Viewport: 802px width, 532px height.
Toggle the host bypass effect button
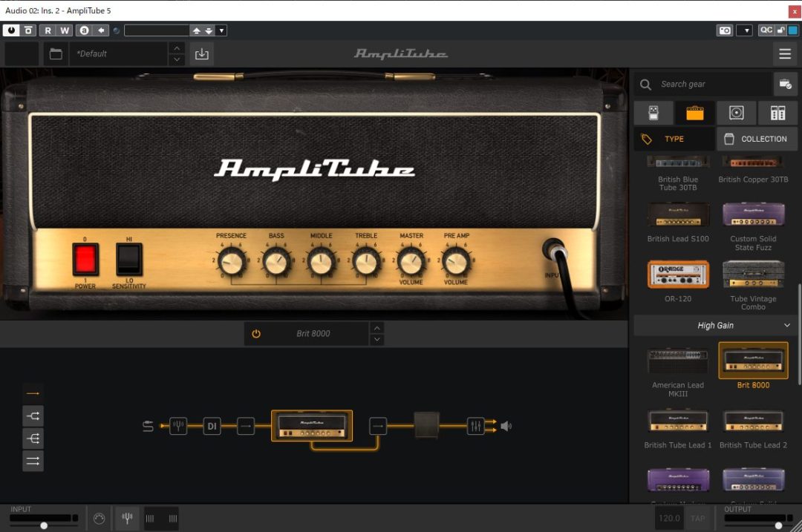pyautogui.click(x=28, y=30)
